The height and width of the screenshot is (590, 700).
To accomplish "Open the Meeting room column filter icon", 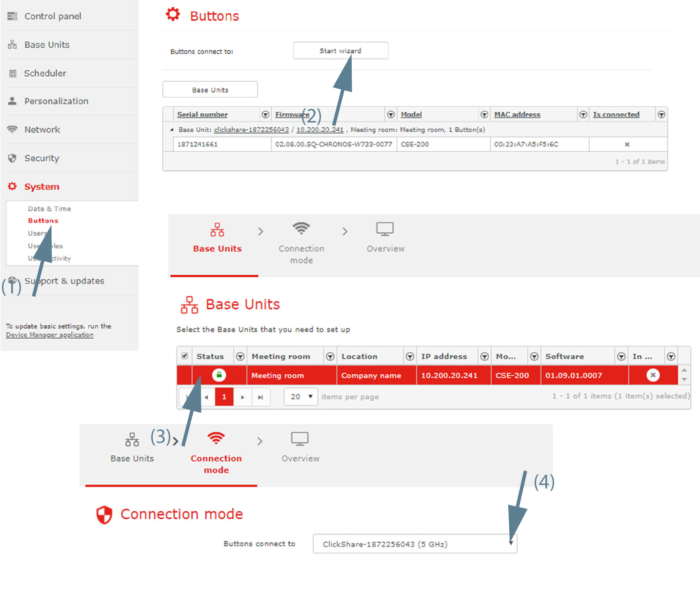I will [330, 357].
